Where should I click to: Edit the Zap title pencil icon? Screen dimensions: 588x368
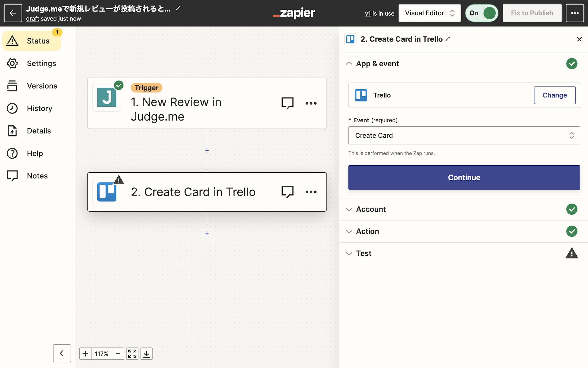[x=179, y=8]
